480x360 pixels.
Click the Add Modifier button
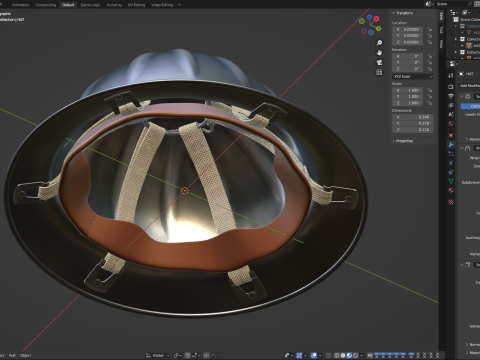[x=470, y=86]
